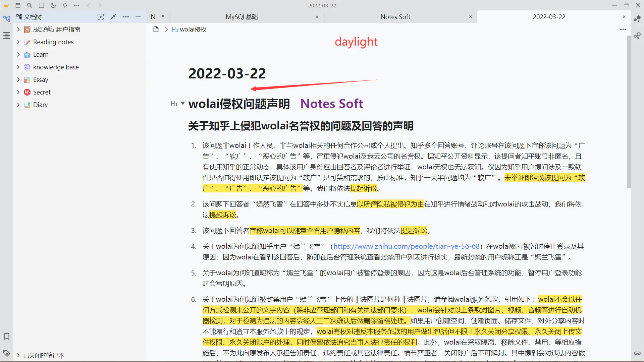The width and height of the screenshot is (644, 362).
Task: Locate current document in the tree
Action: 101,17
